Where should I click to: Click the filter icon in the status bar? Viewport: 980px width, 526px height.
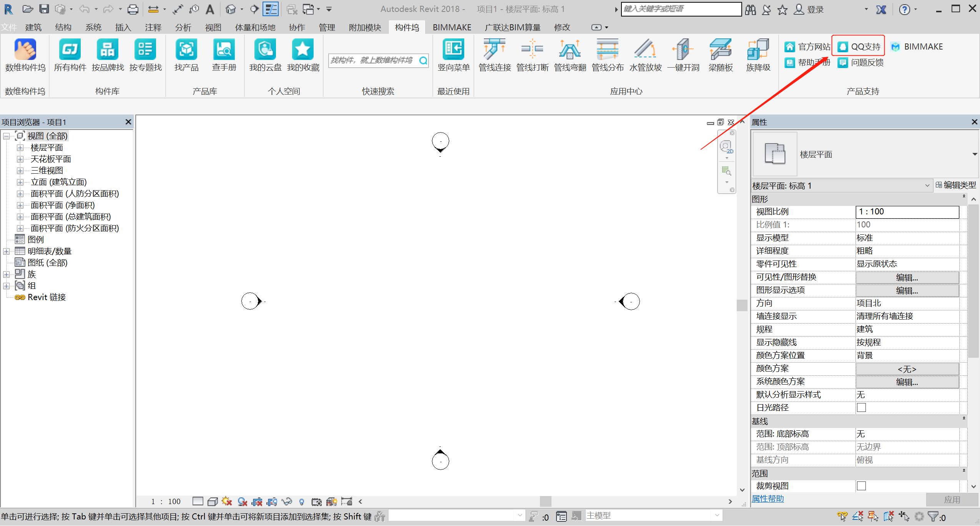coord(933,516)
